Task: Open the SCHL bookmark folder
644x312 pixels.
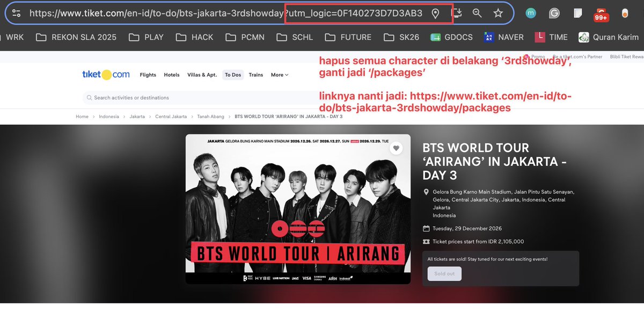Action: pyautogui.click(x=295, y=37)
